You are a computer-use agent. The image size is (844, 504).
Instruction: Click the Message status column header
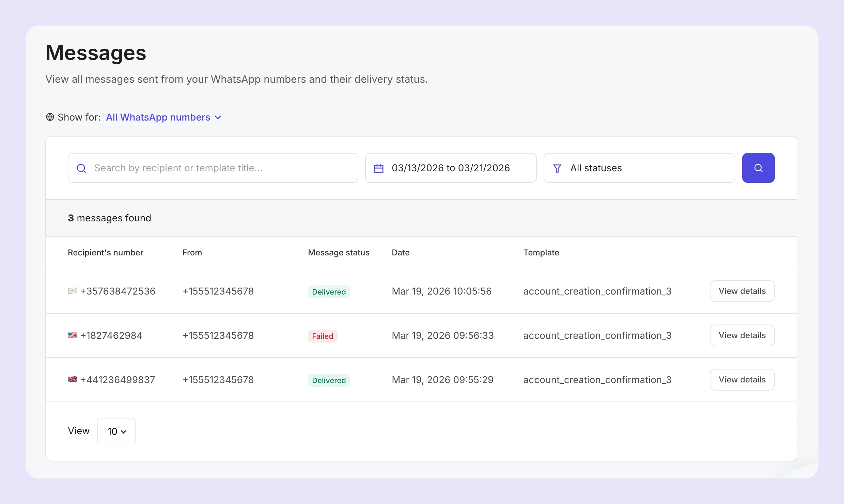[339, 253]
